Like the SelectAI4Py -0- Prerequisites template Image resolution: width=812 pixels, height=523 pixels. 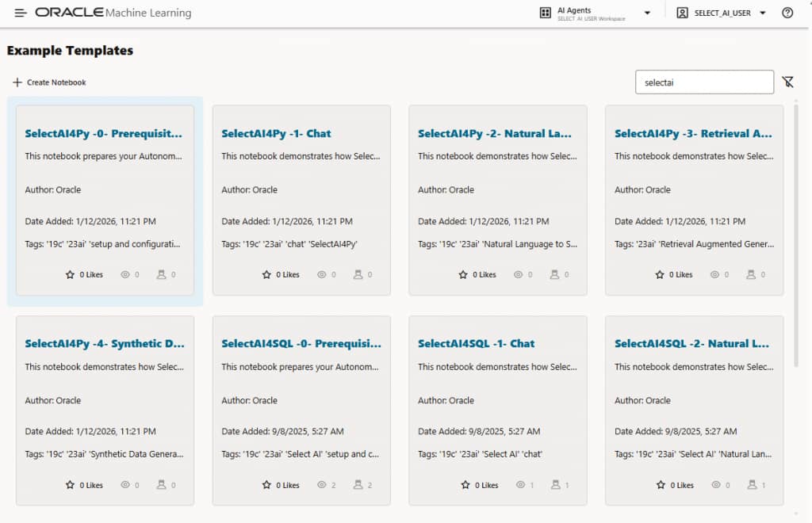71,275
